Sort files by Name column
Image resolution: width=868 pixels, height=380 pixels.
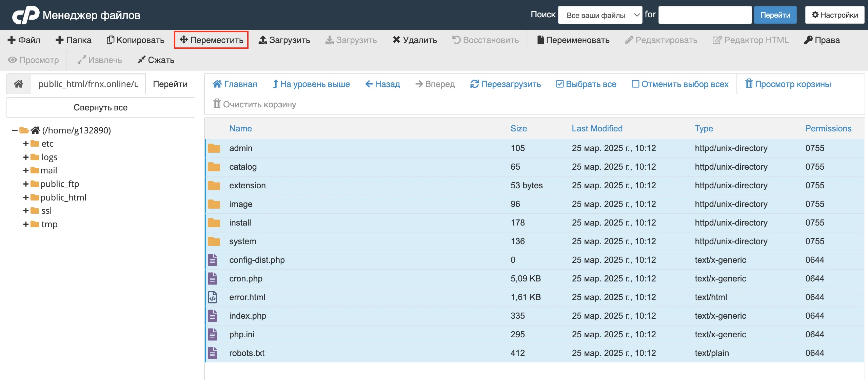click(241, 128)
